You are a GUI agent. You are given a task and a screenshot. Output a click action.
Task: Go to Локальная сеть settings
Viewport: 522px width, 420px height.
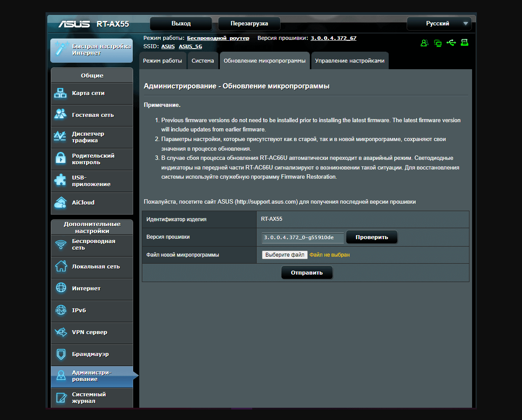[92, 267]
